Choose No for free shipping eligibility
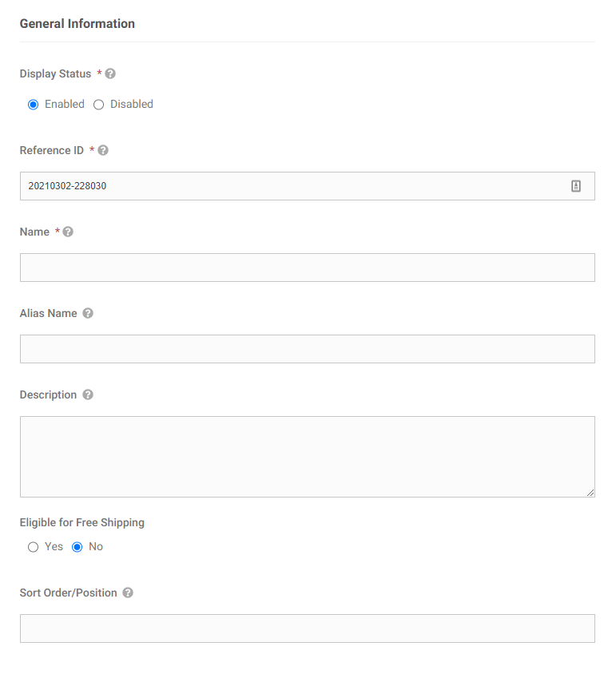Image resolution: width=616 pixels, height=674 pixels. (77, 547)
